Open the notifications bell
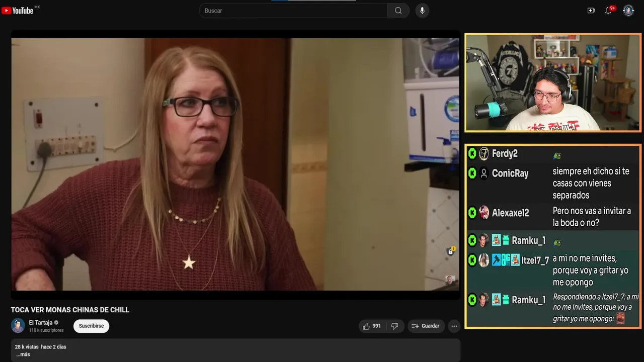This screenshot has width=644, height=362. point(608,11)
